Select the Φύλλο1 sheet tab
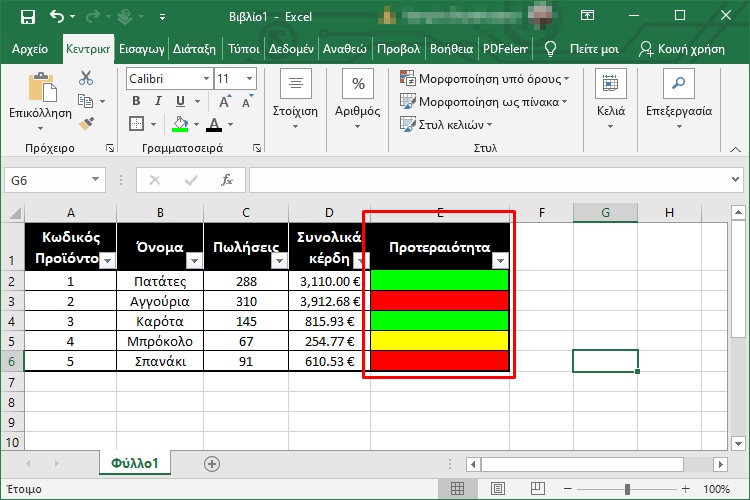The image size is (750, 500). pos(134,463)
